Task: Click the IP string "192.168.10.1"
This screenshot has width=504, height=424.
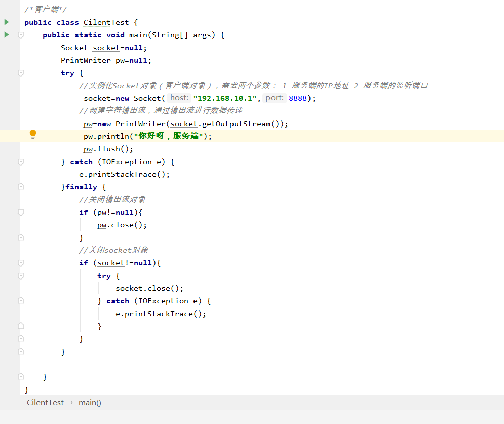Action: [225, 98]
